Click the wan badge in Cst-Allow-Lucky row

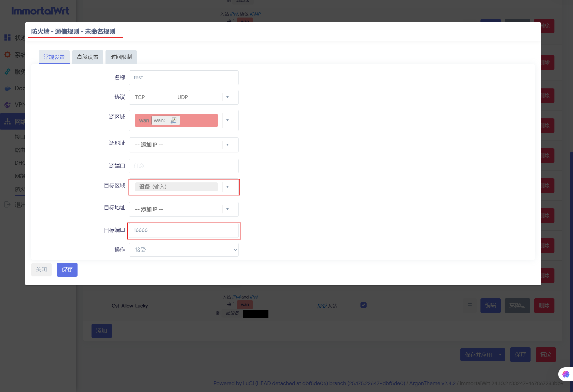245,304
